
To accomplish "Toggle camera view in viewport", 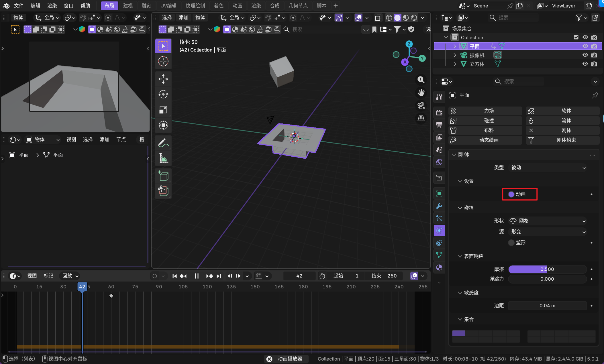I will click(x=421, y=106).
